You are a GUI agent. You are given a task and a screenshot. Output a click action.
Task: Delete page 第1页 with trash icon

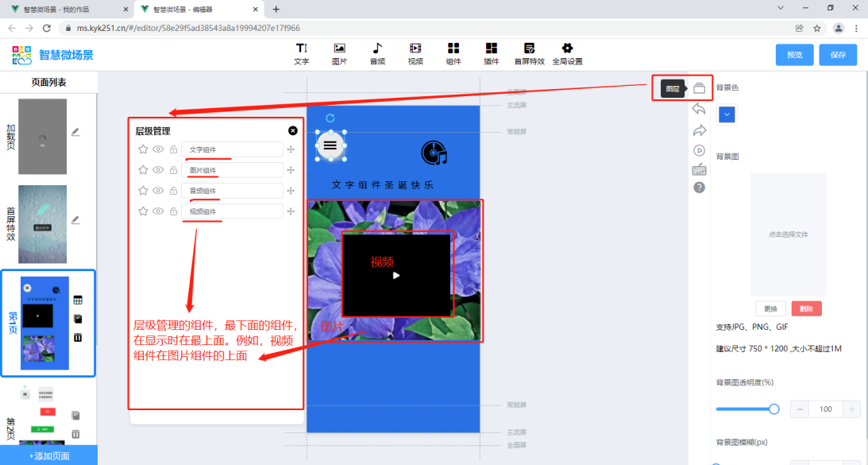coord(78,338)
